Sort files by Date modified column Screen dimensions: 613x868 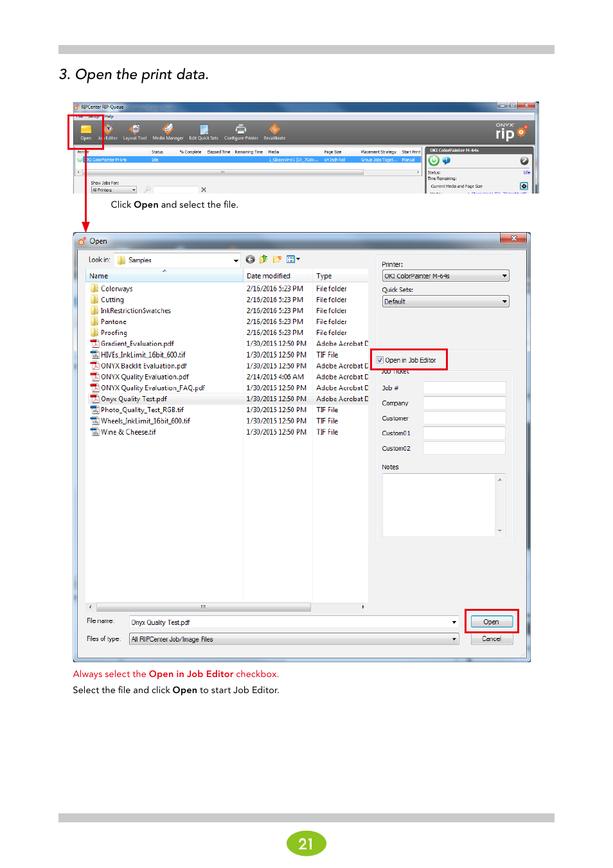(x=278, y=276)
